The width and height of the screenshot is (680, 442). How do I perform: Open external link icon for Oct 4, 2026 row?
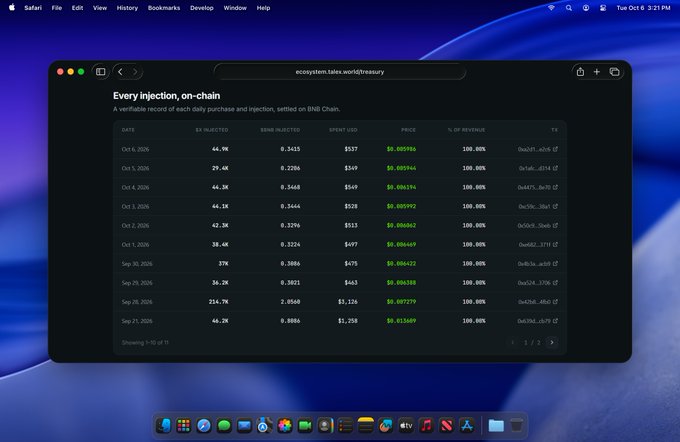tap(555, 187)
